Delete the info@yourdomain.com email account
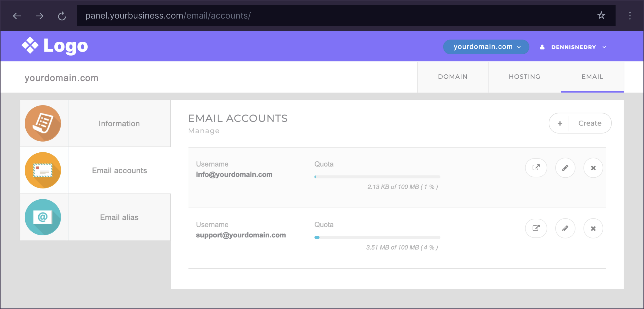This screenshot has width=644, height=309. pos(593,168)
